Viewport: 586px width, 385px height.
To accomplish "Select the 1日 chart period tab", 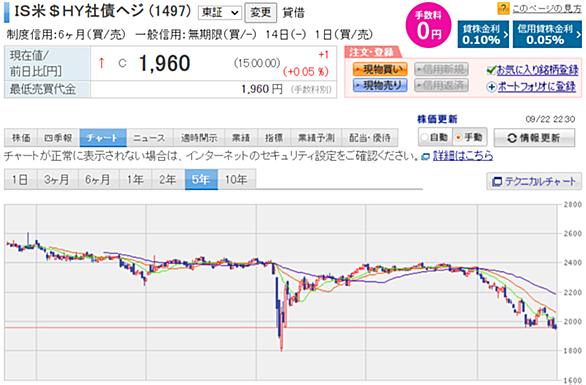I will [20, 179].
